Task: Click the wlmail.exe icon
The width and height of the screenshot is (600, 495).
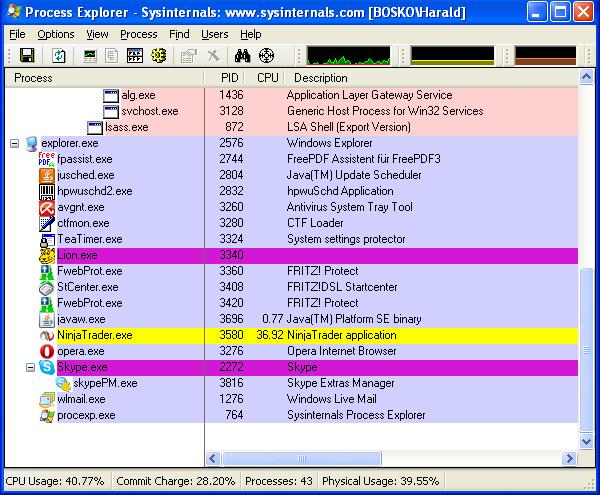Action: coord(47,400)
